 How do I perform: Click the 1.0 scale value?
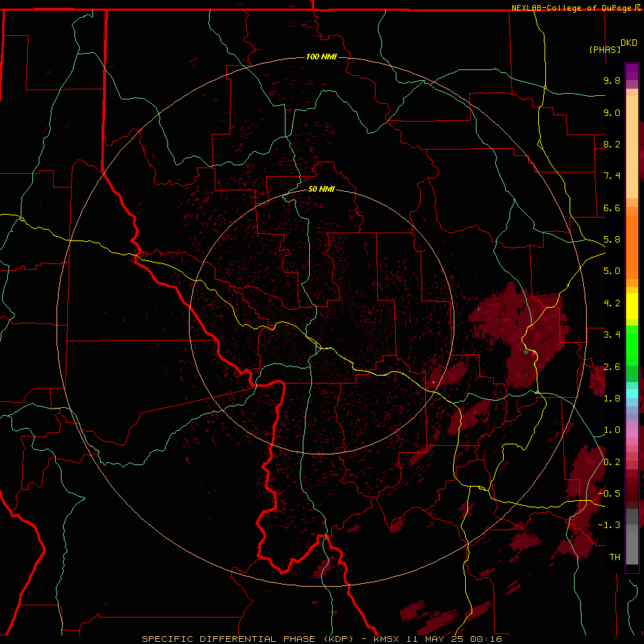[612, 430]
